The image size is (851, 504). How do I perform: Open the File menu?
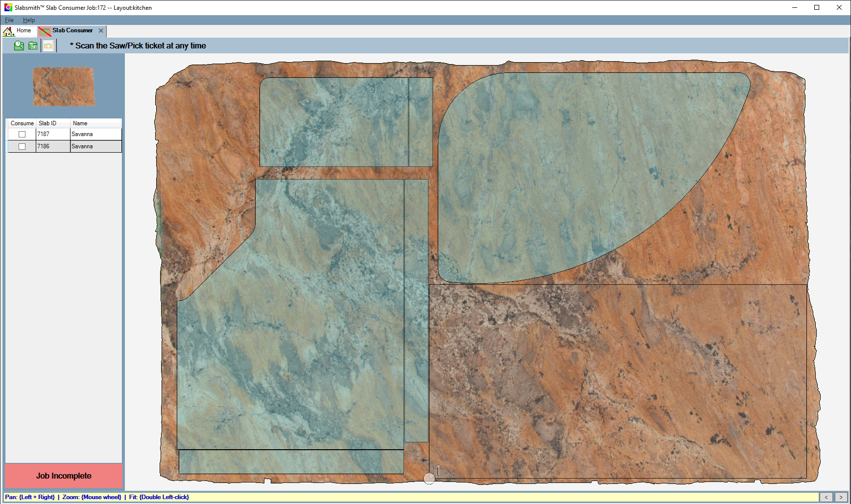point(9,20)
